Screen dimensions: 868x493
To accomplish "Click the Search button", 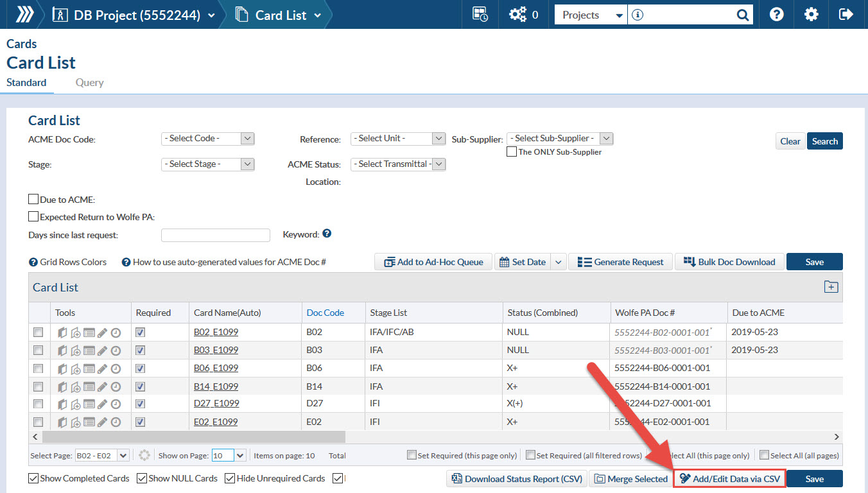I will pos(825,141).
